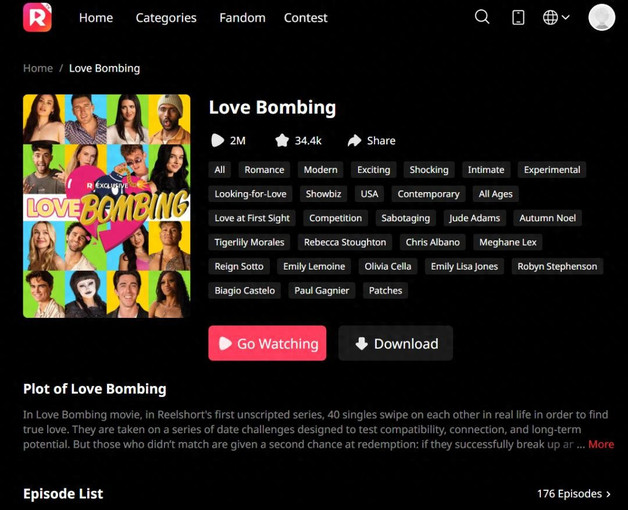Open the Emily Lisa Jones cast tag
This screenshot has height=510, width=628.
464,266
